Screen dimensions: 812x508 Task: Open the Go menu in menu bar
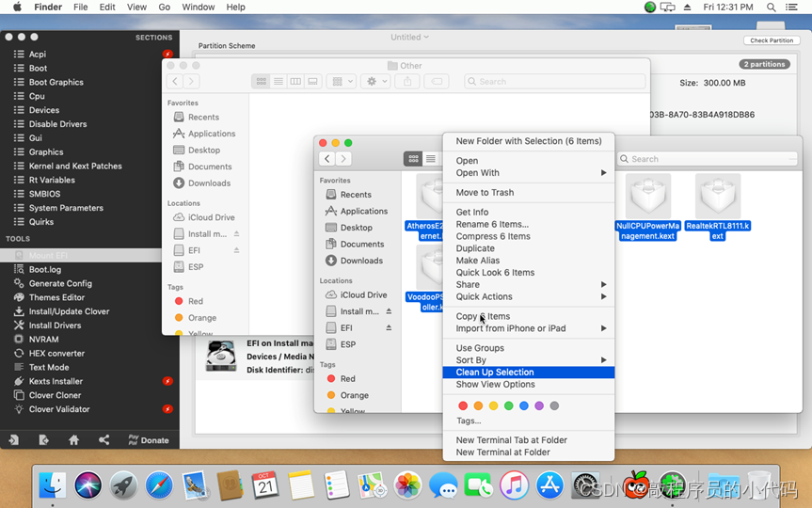[x=164, y=7]
